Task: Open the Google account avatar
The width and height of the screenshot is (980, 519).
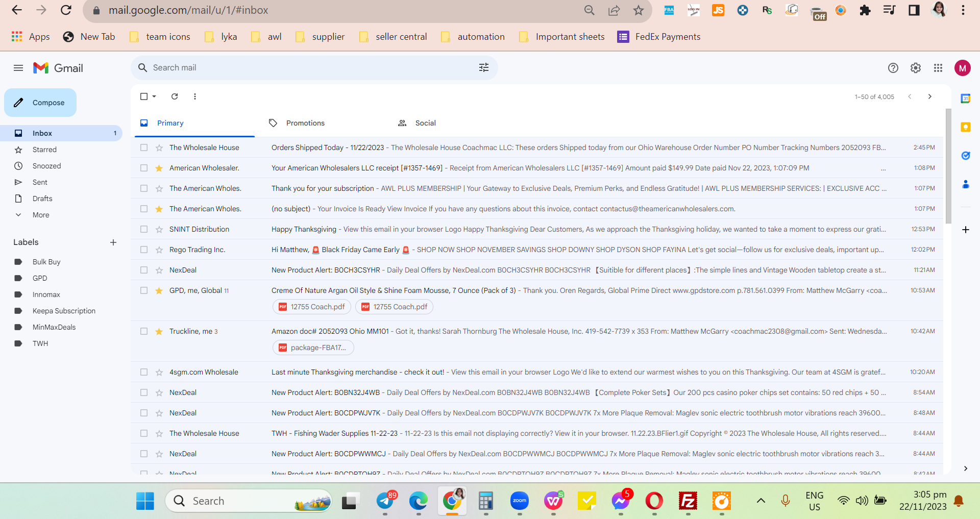Action: click(963, 68)
